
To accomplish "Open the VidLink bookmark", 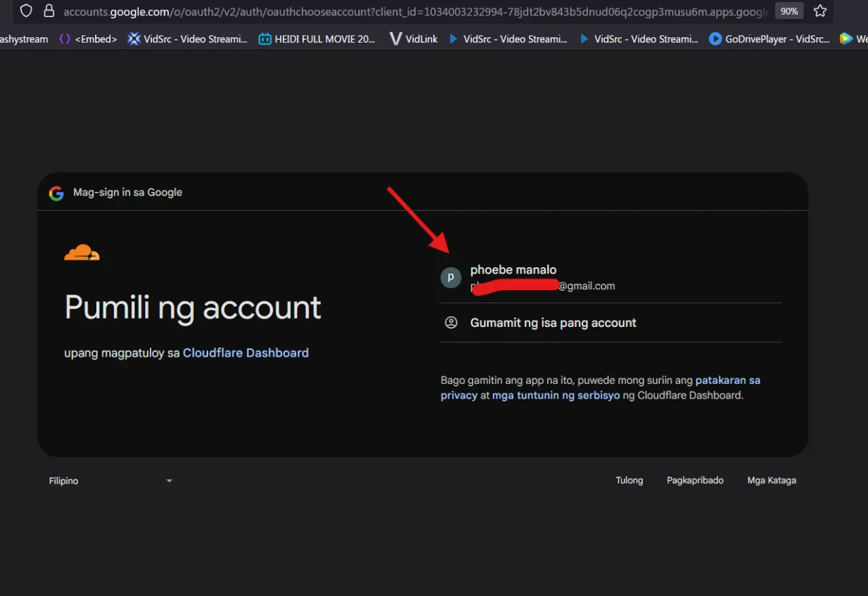I will [414, 39].
